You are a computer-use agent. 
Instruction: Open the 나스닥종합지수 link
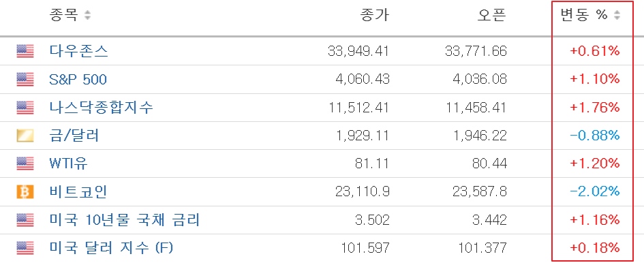(x=101, y=108)
